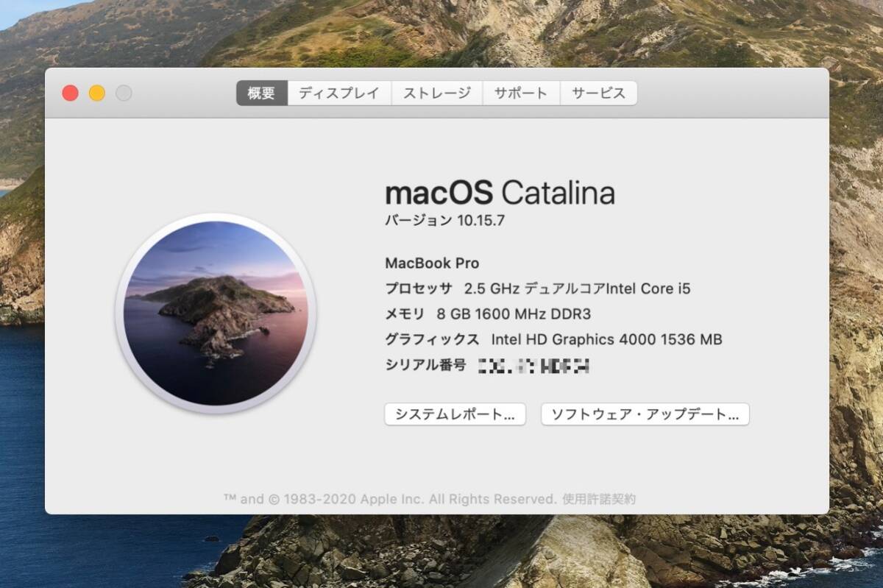Minimize window with the yellow button
The image size is (883, 588).
point(97,93)
